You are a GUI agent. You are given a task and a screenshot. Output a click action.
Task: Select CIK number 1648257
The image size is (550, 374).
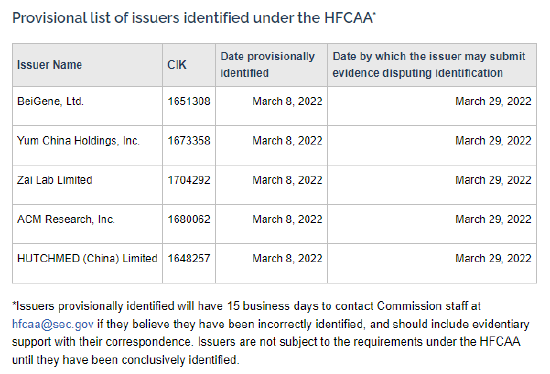[189, 259]
